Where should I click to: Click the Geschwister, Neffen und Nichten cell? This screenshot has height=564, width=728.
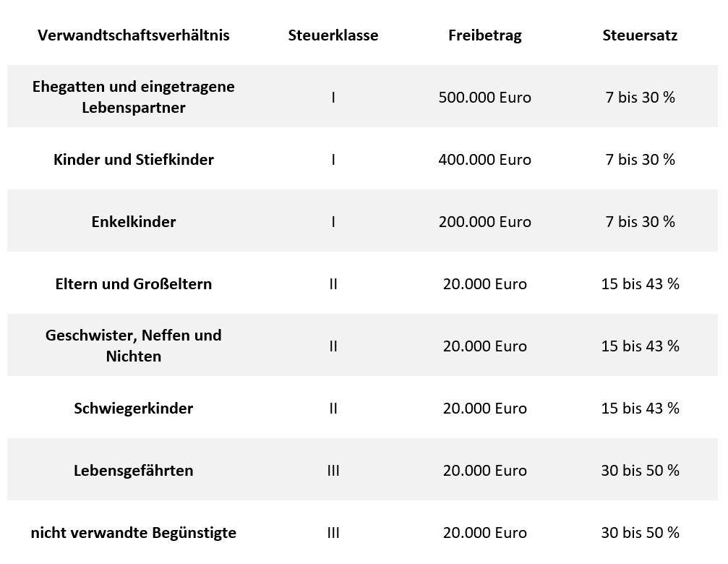(134, 346)
